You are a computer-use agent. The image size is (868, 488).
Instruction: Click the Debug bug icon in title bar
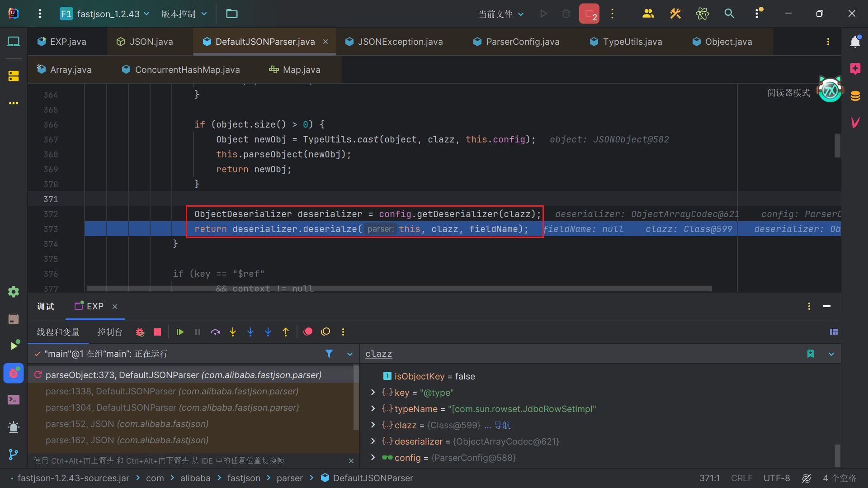(x=566, y=14)
